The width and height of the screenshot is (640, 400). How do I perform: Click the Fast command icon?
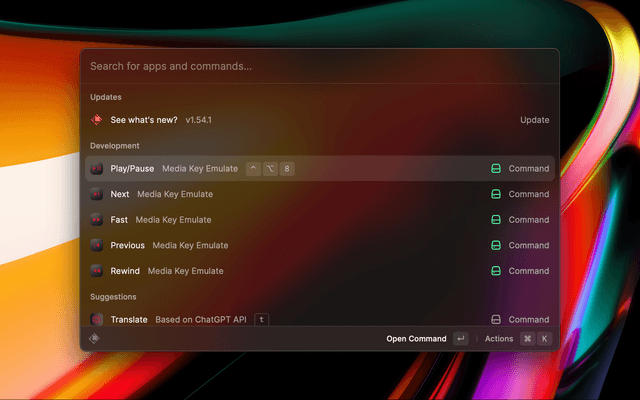tap(97, 220)
